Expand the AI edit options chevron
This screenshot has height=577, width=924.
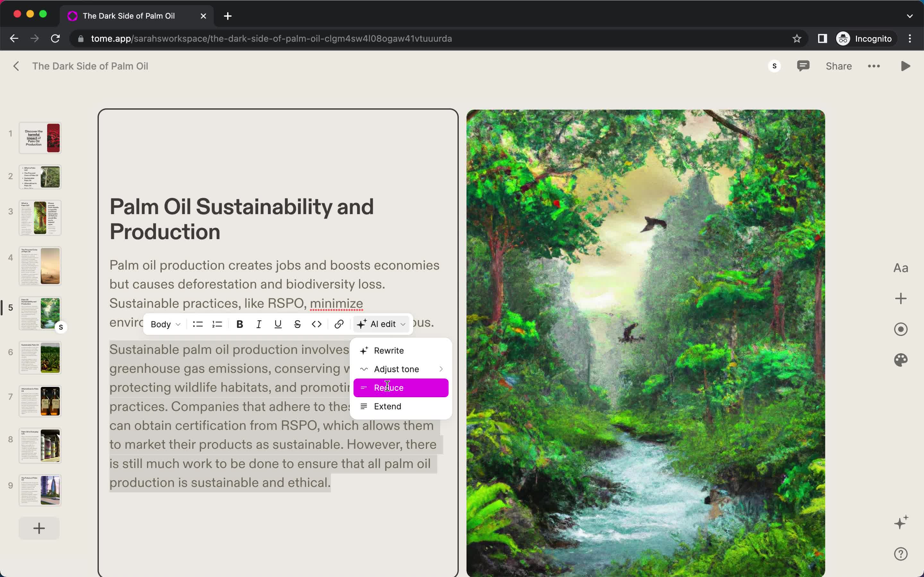(403, 324)
